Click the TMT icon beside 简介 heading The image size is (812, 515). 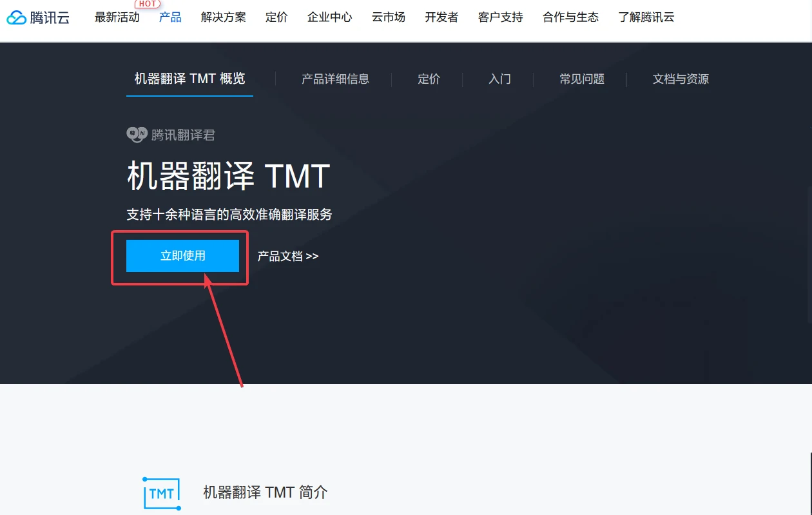click(161, 494)
